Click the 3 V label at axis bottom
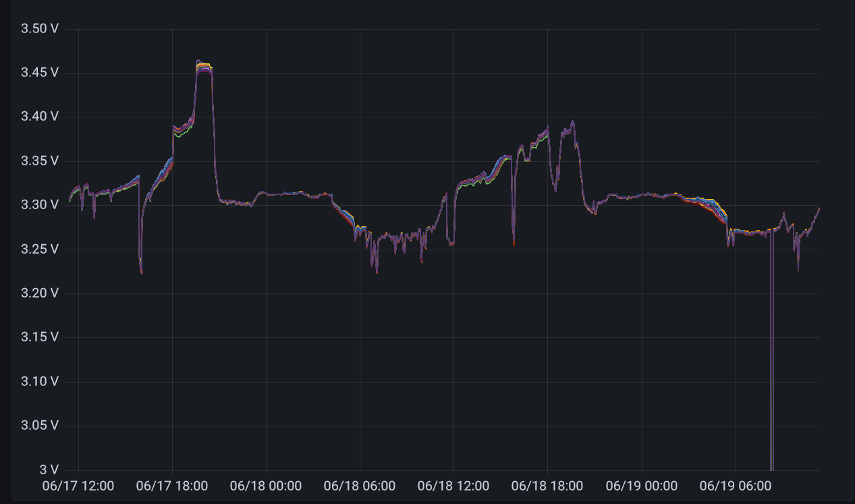The height and width of the screenshot is (504, 855). pos(49,469)
